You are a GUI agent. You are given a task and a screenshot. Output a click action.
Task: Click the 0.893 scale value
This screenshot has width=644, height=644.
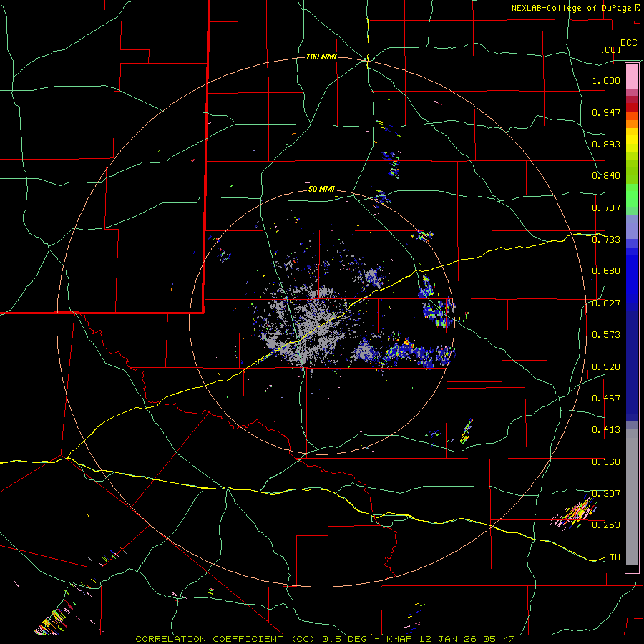(606, 144)
